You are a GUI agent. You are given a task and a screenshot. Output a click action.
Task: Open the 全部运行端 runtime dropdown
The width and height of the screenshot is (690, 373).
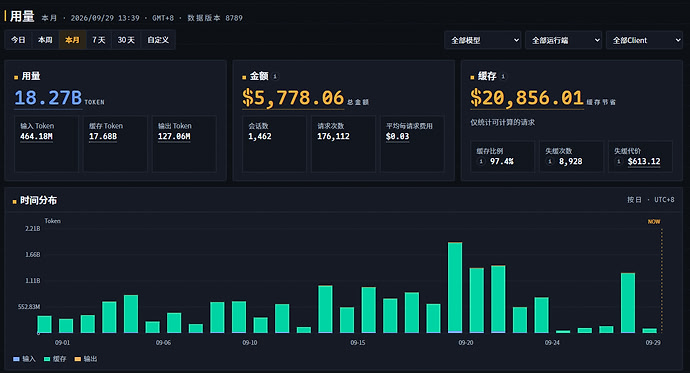(563, 40)
